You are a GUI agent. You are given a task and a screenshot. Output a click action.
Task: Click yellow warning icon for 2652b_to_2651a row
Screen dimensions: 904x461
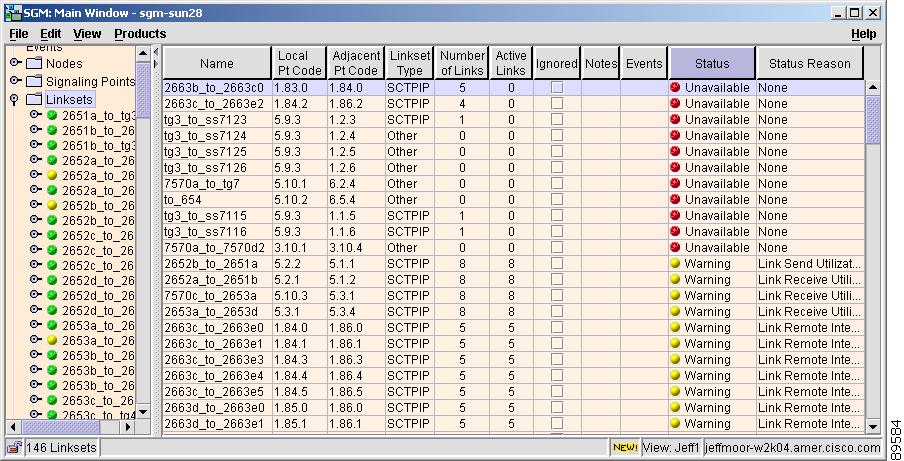(676, 264)
